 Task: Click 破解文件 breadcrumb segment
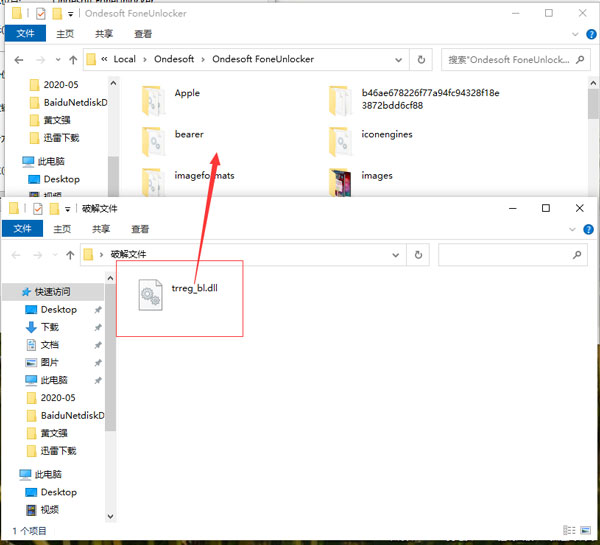[x=129, y=255]
